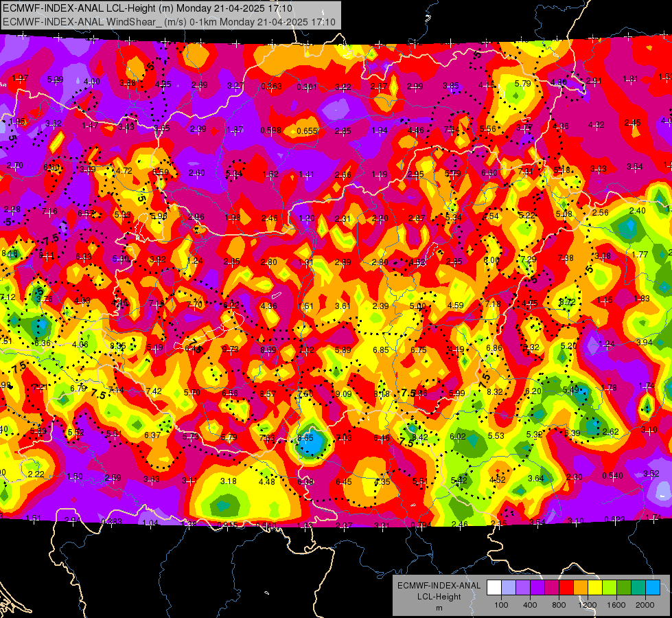This screenshot has height=618, width=672.
Task: Click the grid value 8.57
Action: pyautogui.click(x=268, y=393)
